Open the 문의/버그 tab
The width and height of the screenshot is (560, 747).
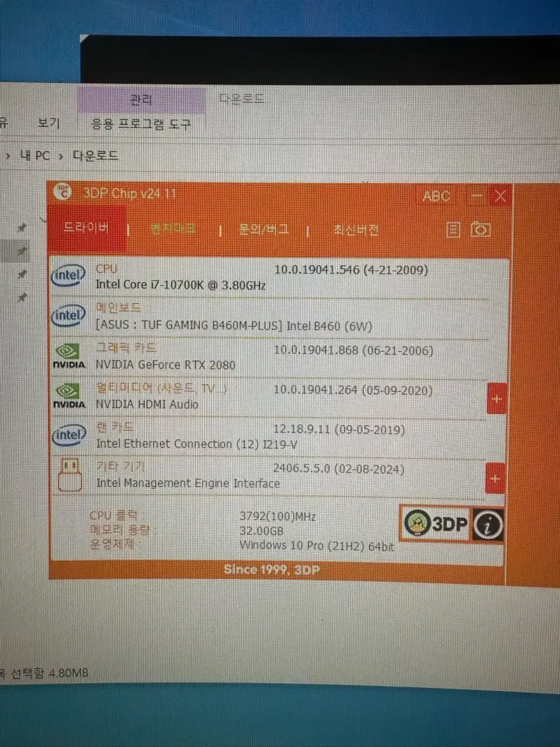click(264, 230)
